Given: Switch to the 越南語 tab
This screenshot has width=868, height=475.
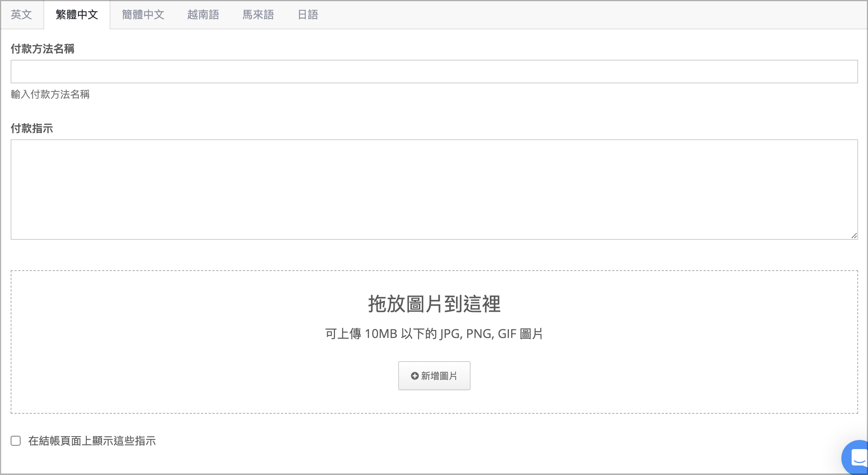Looking at the screenshot, I should coord(203,15).
